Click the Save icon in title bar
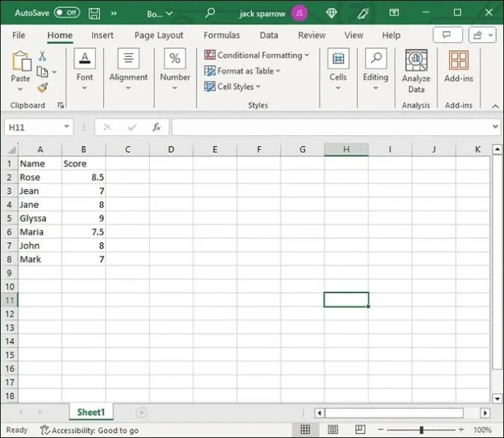Viewport: 504px width, 438px height. click(94, 13)
